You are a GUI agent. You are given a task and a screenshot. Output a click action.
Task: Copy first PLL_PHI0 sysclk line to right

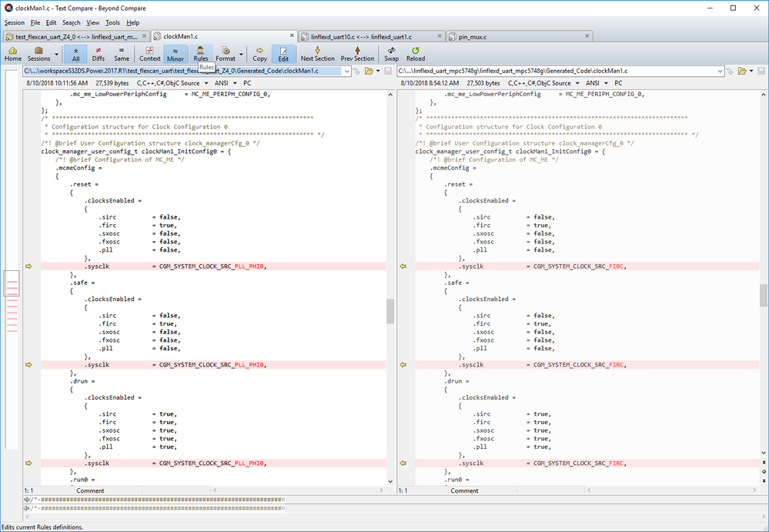[x=28, y=266]
